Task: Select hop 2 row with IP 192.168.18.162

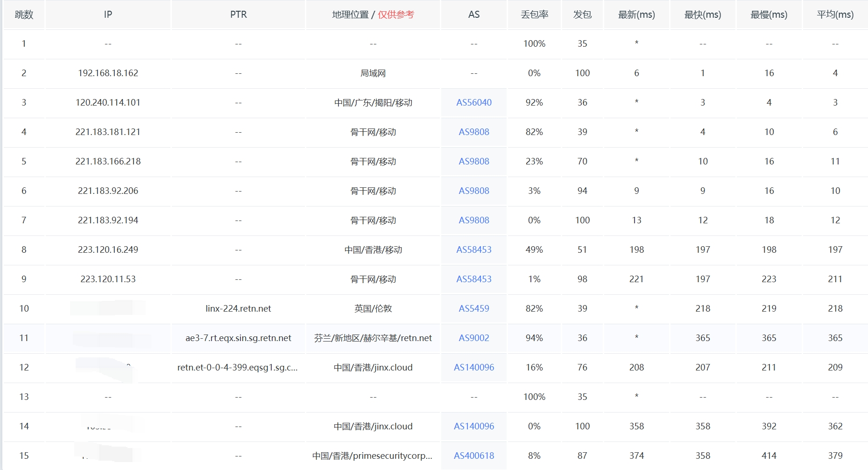Action: (108, 73)
